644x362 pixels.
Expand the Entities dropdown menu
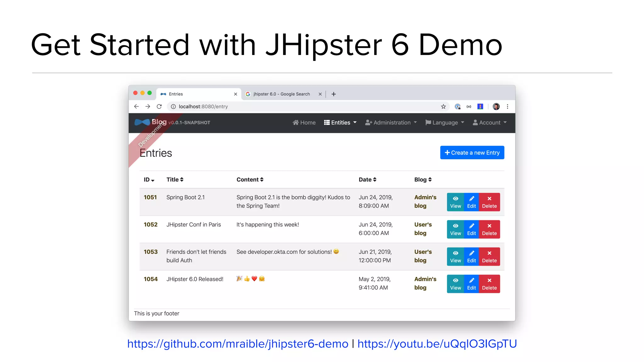point(340,123)
